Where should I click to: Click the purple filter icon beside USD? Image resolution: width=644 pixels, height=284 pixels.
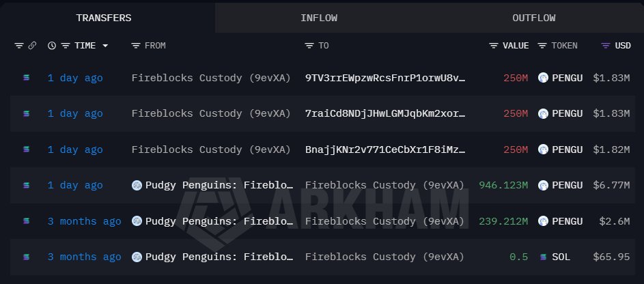click(x=604, y=46)
